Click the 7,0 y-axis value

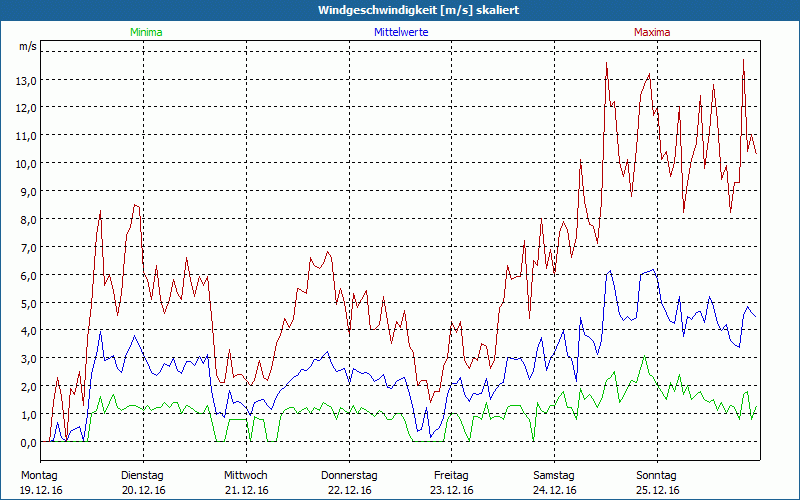(x=28, y=247)
